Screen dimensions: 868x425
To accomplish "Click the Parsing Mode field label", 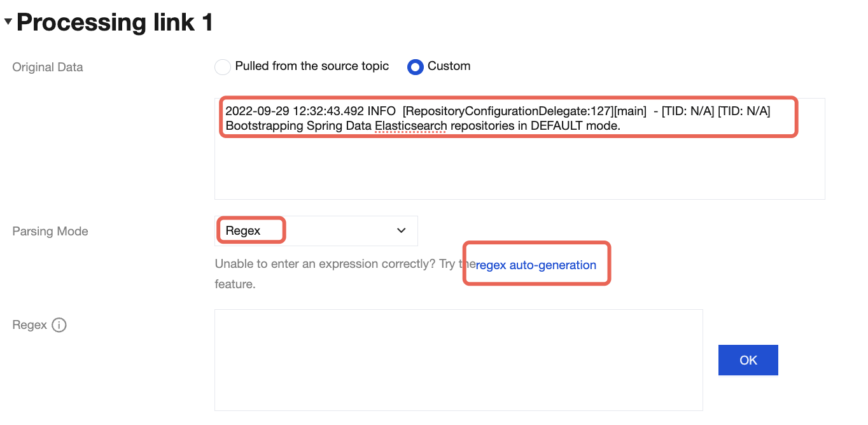I will pyautogui.click(x=50, y=232).
